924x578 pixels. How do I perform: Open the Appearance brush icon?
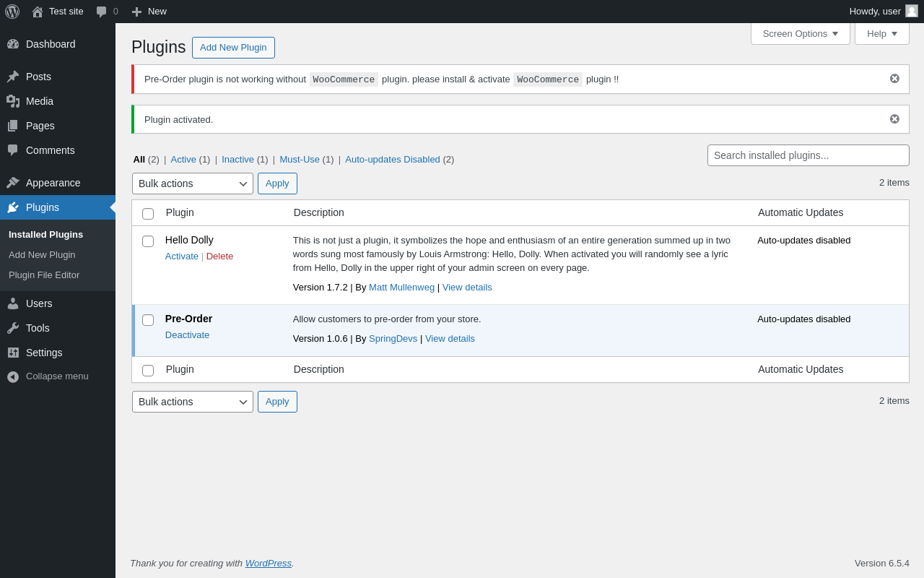[x=13, y=183]
